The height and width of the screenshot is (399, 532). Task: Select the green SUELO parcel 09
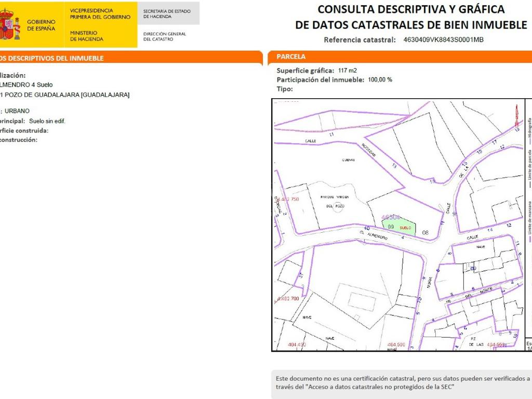(x=398, y=227)
